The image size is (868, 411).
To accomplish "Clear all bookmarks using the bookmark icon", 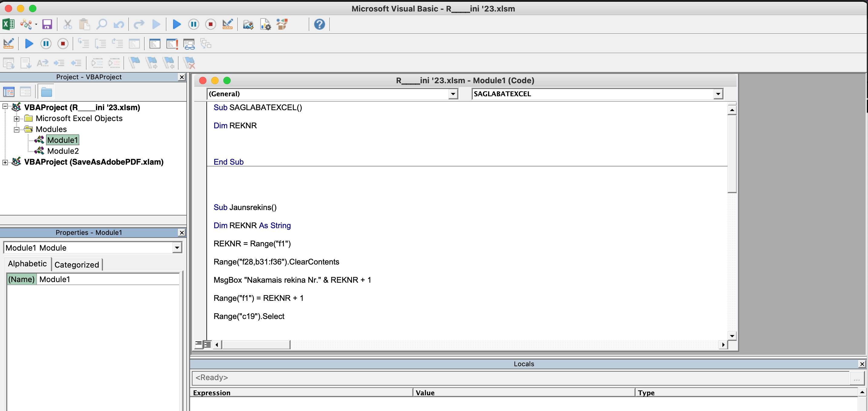I will coord(189,63).
